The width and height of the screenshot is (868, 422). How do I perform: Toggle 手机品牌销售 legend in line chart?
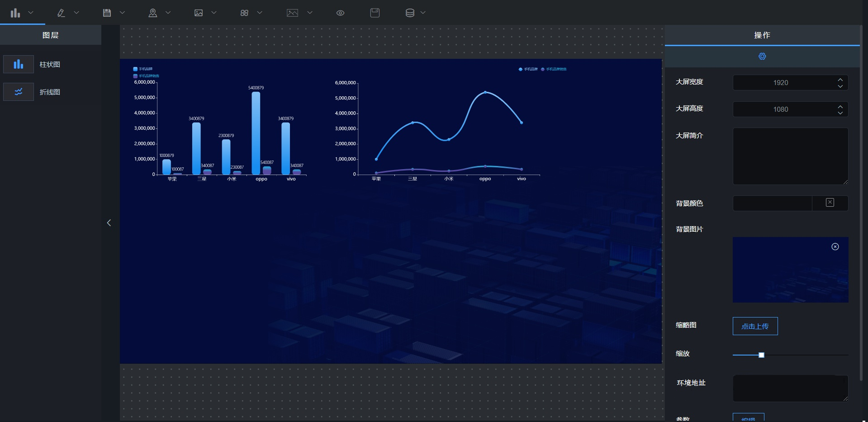click(554, 69)
